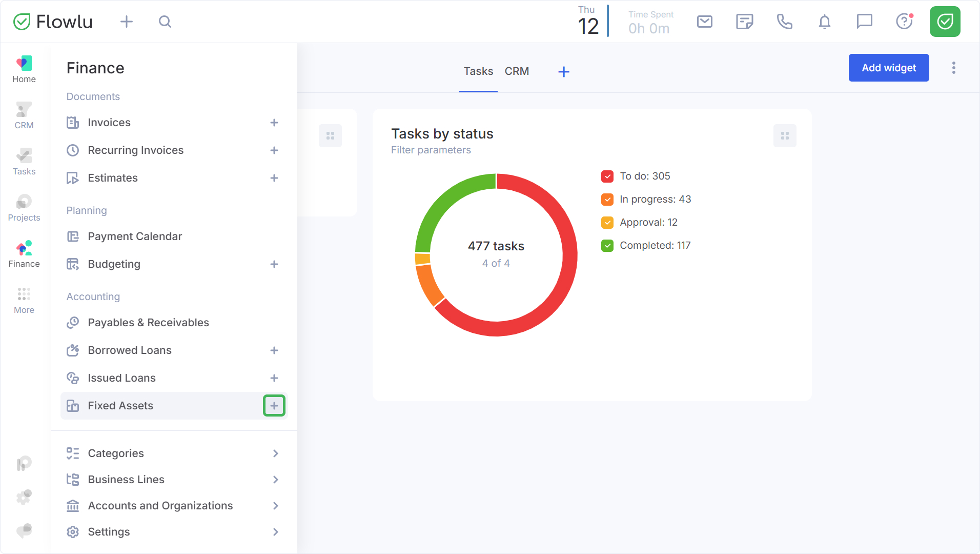Toggle the In progress legend checkbox
Screen dimensions: 980x554
(x=607, y=200)
